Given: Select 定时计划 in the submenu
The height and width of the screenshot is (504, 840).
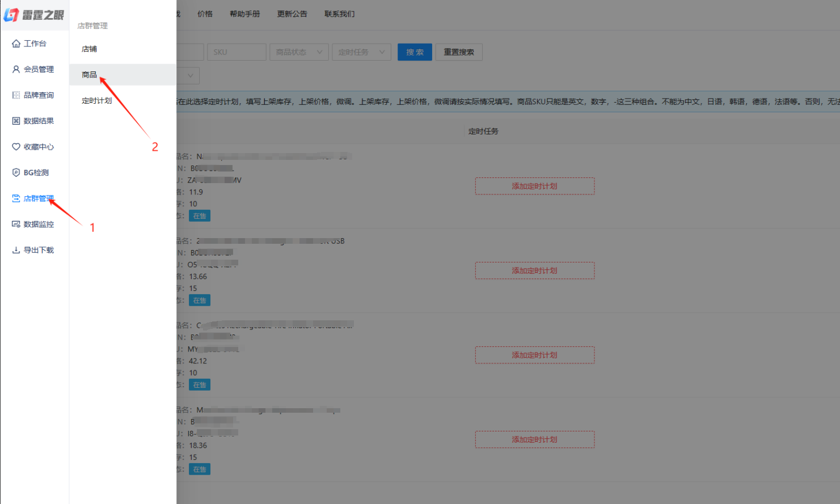Looking at the screenshot, I should pyautogui.click(x=97, y=101).
